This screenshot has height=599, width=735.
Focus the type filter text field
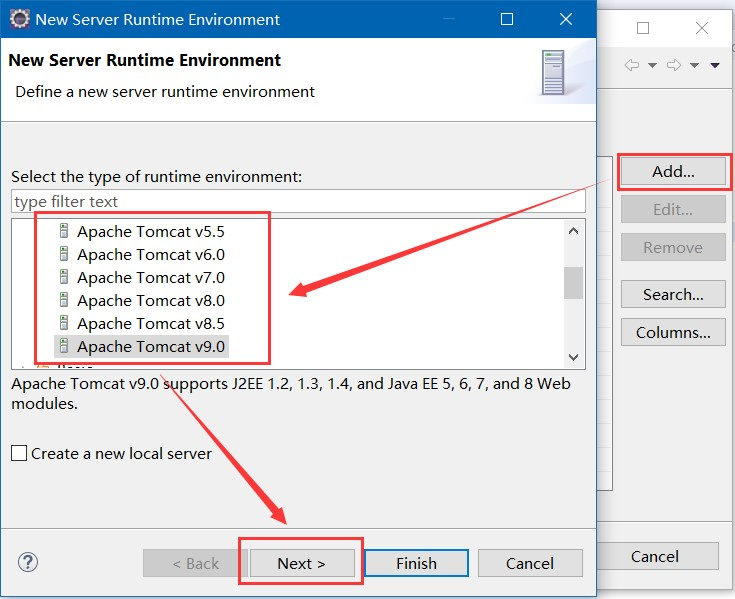(x=298, y=201)
